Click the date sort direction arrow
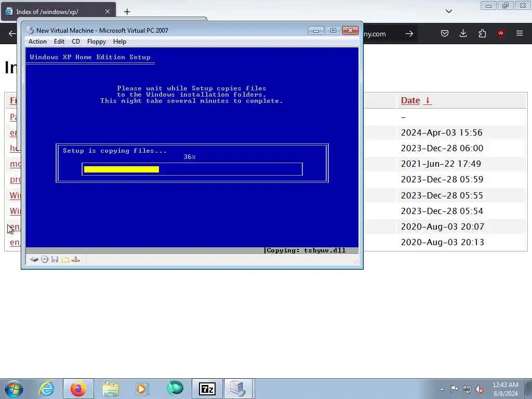This screenshot has height=399, width=532. pos(428,100)
